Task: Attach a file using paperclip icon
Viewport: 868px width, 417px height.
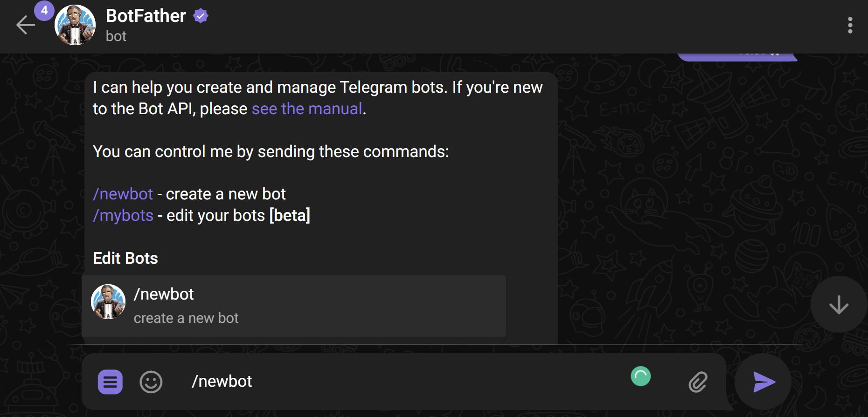Action: click(x=698, y=382)
